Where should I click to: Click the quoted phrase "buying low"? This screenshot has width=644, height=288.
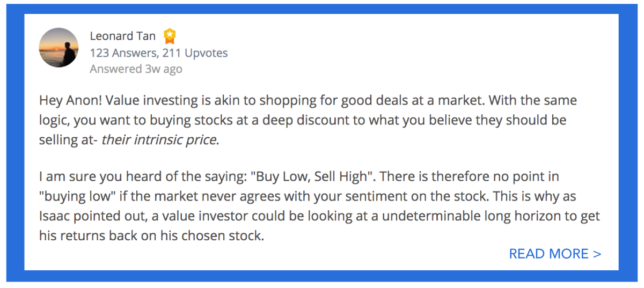point(72,196)
